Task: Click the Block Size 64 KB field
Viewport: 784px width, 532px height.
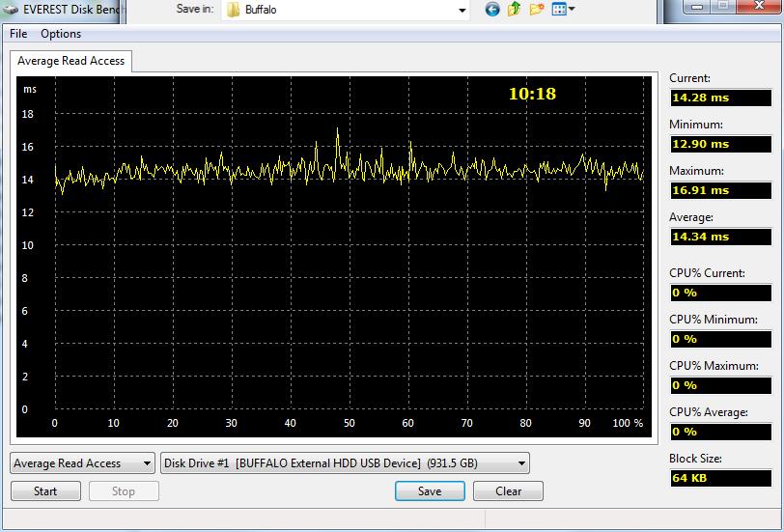Action: click(719, 478)
